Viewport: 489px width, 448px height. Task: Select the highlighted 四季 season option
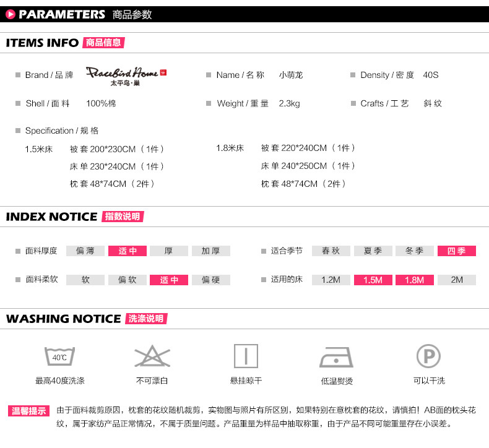tap(457, 251)
